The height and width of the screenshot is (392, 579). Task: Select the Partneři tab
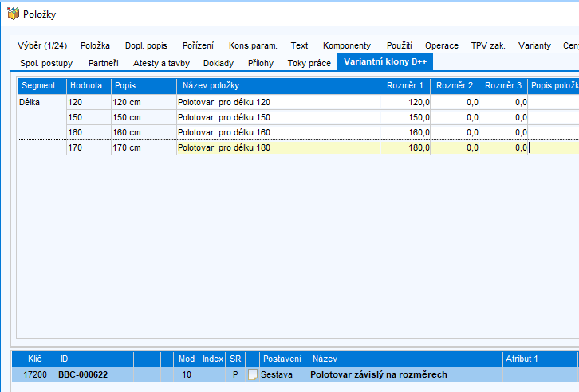pos(103,62)
